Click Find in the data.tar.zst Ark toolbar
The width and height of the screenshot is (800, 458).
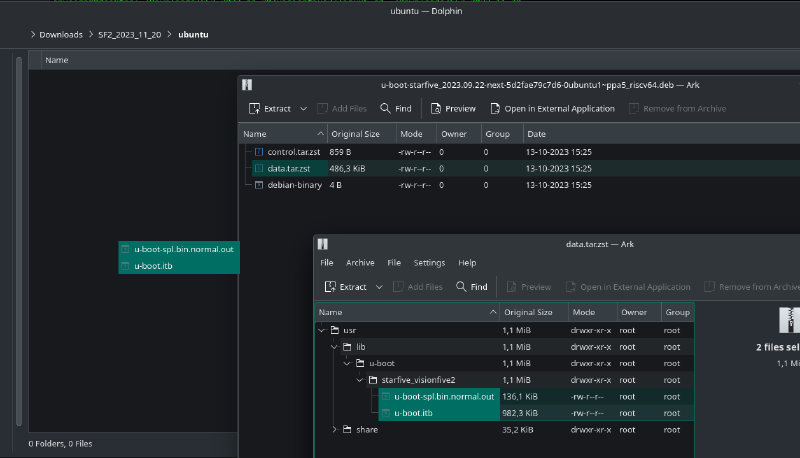472,287
